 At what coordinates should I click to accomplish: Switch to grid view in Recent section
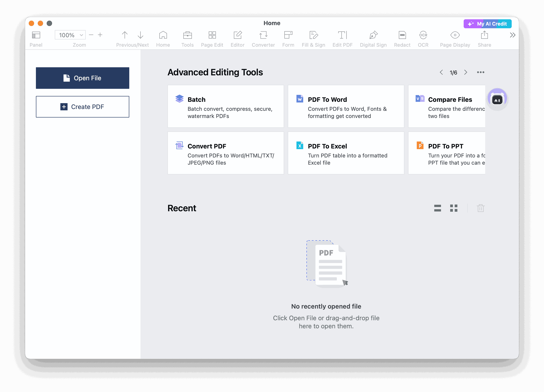click(x=454, y=208)
